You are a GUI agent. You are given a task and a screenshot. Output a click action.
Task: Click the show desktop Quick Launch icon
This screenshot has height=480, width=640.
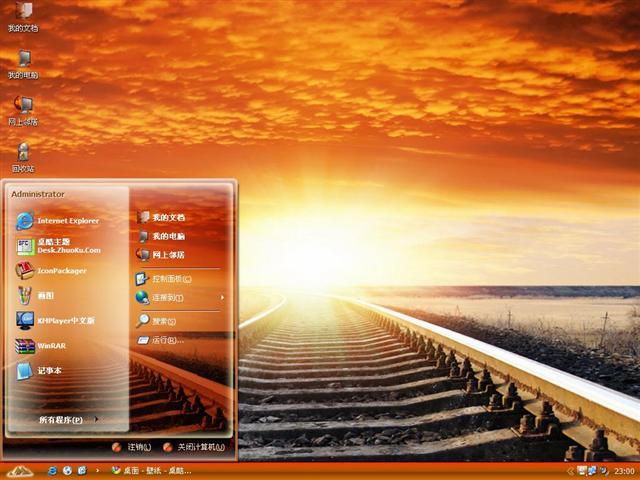coord(82,471)
